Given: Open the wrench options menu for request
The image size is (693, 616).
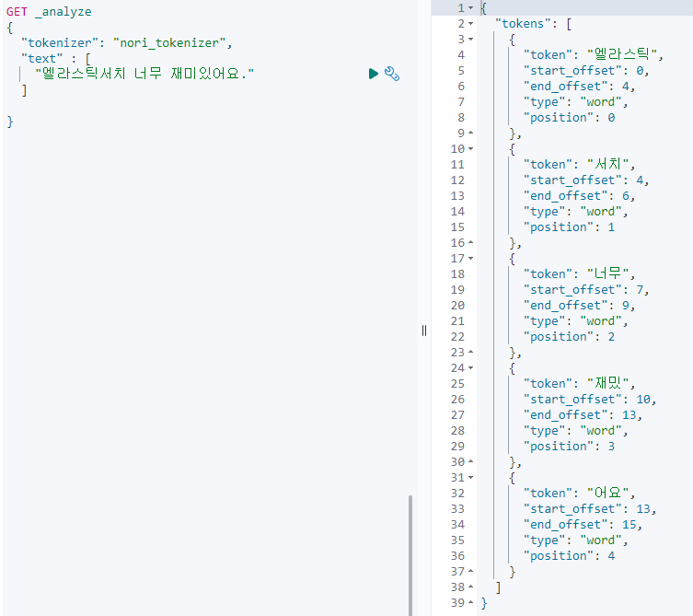Looking at the screenshot, I should click(392, 74).
